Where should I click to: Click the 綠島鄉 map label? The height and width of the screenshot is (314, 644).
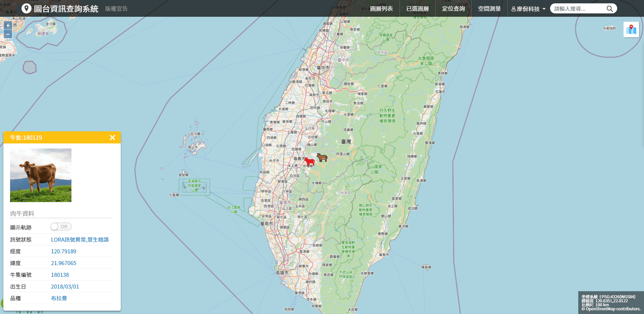click(x=426, y=267)
